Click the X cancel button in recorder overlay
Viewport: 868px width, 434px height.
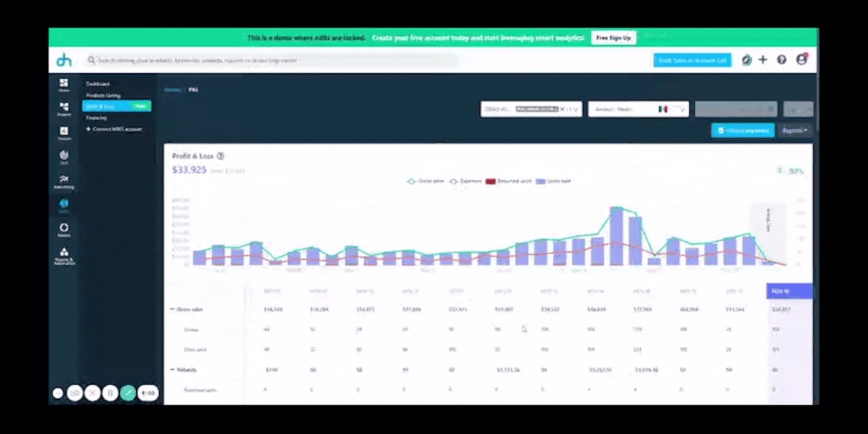(x=92, y=393)
